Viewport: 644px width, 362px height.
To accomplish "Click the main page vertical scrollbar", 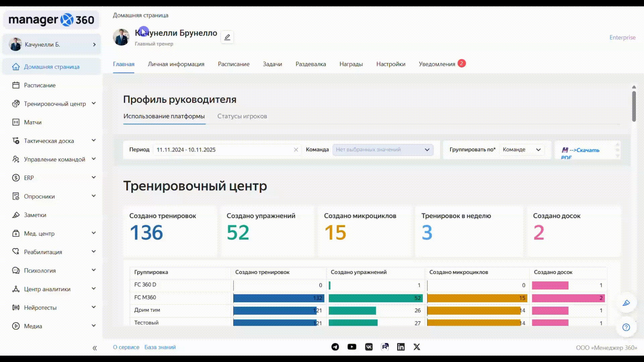I will (634, 106).
